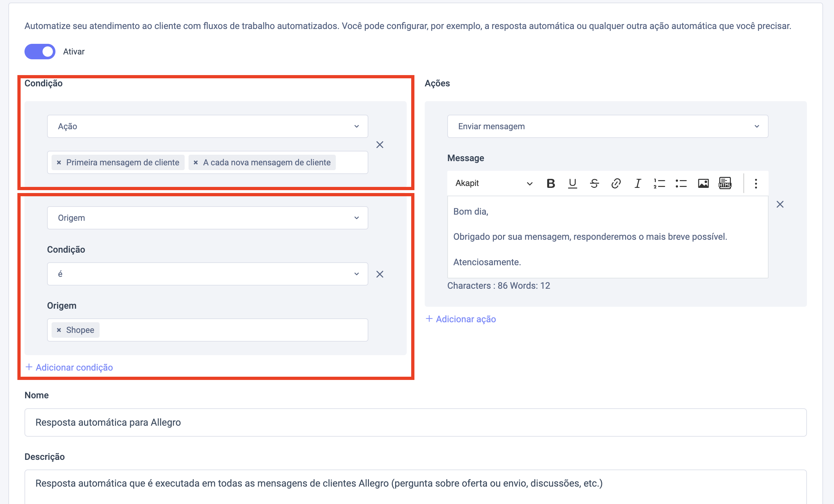Insert a bulleted list
The image size is (834, 504).
point(681,183)
